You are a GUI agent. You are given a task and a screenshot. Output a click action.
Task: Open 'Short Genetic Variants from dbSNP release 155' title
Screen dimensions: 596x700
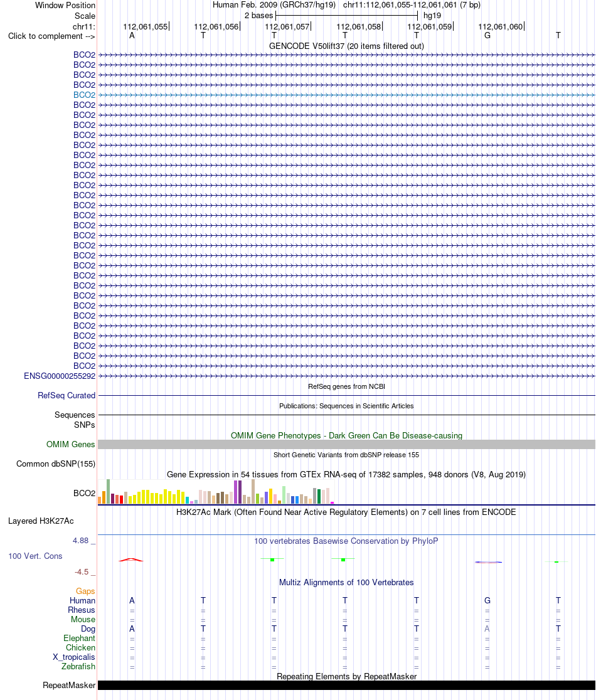coord(346,455)
